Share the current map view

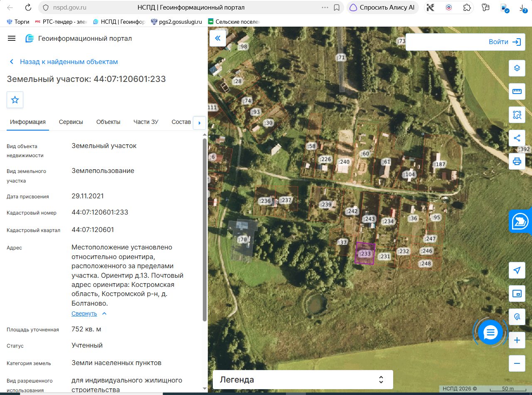pos(517,138)
